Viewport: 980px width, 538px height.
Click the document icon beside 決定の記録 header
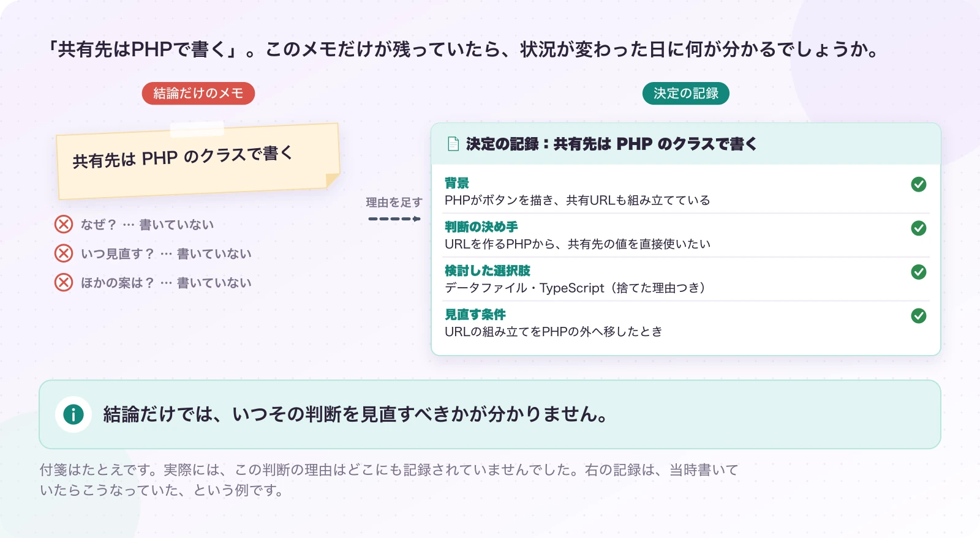point(453,144)
